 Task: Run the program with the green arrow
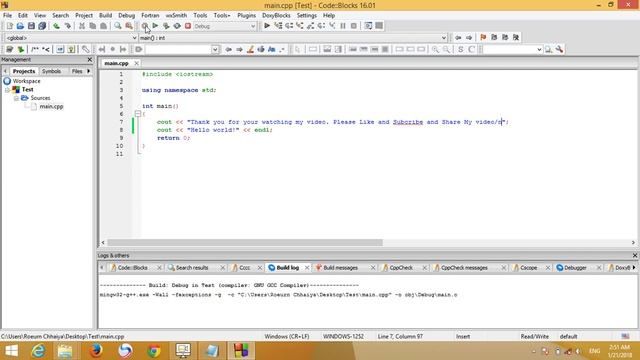click(155, 26)
